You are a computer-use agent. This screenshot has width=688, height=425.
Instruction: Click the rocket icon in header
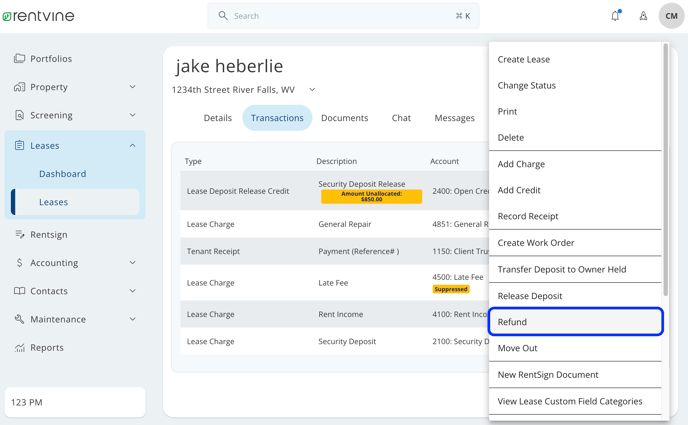[643, 16]
